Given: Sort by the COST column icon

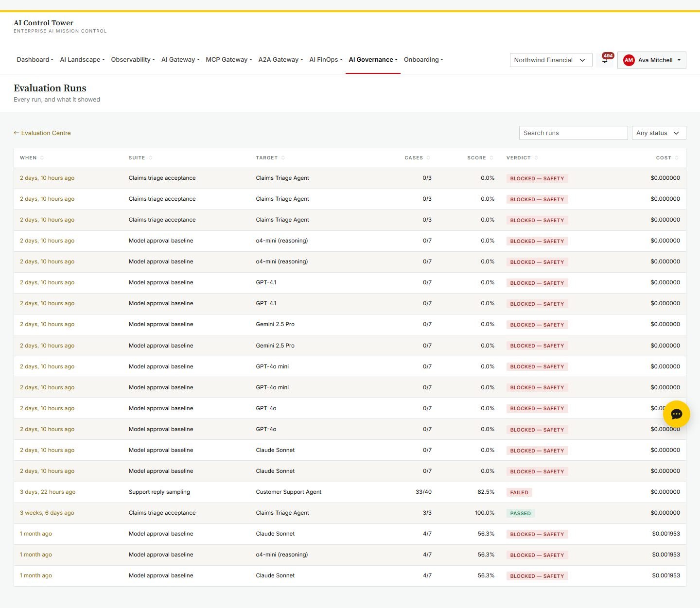Looking at the screenshot, I should click(x=677, y=158).
